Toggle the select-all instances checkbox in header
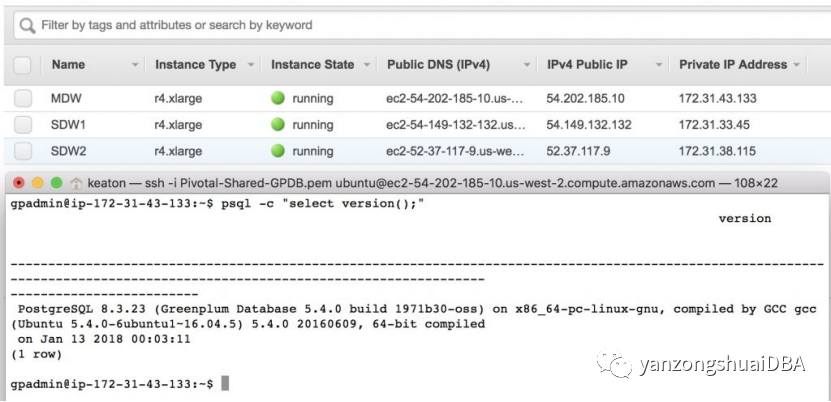 [x=22, y=65]
